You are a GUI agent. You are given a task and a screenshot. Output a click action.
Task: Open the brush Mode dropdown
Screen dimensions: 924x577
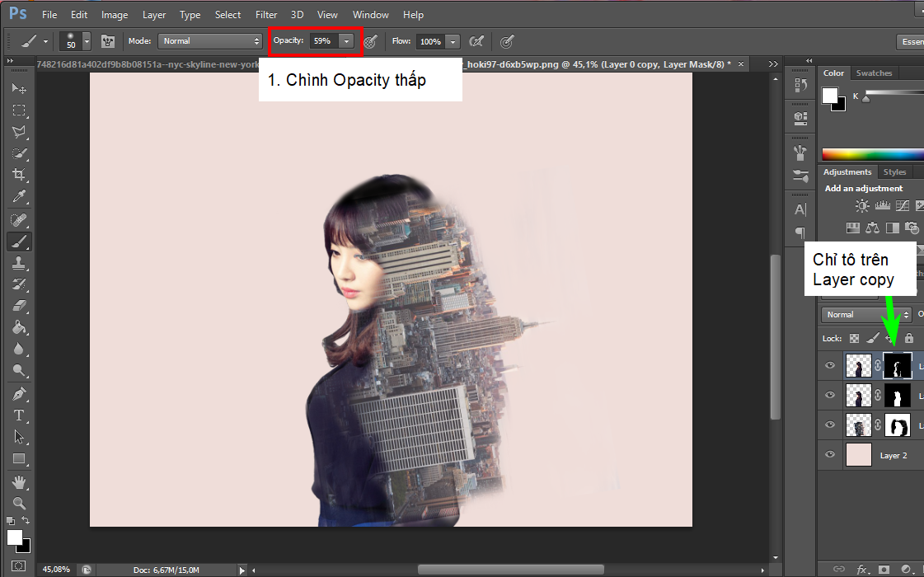211,40
